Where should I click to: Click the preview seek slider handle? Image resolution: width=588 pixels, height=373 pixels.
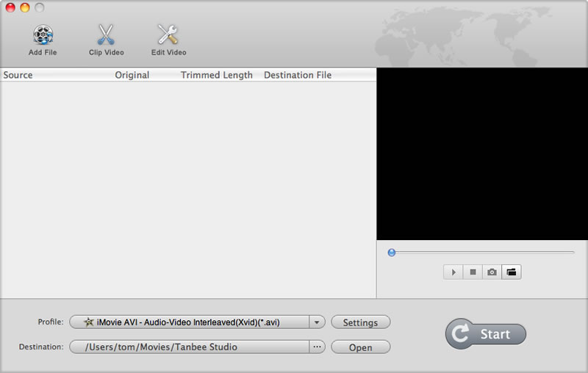[392, 253]
